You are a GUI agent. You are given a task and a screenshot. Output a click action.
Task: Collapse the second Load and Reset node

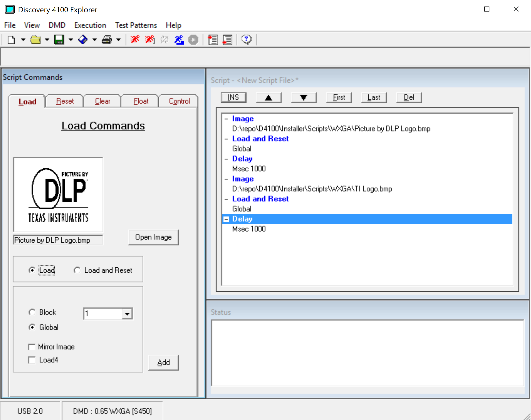click(226, 199)
